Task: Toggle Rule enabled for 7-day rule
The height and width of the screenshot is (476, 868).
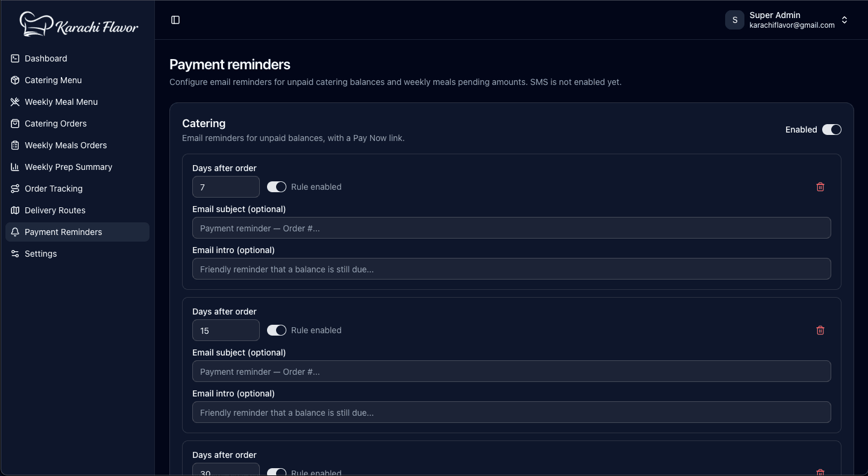Action: pyautogui.click(x=277, y=187)
